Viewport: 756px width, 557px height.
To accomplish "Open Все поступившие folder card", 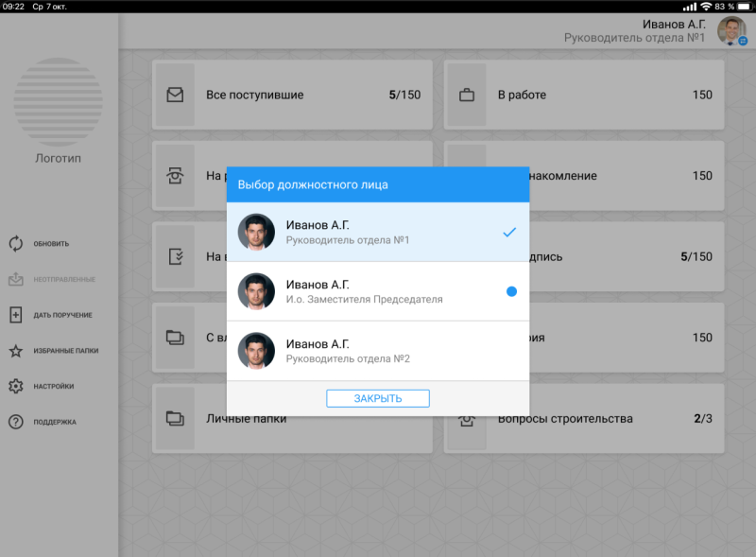I will click(x=292, y=95).
